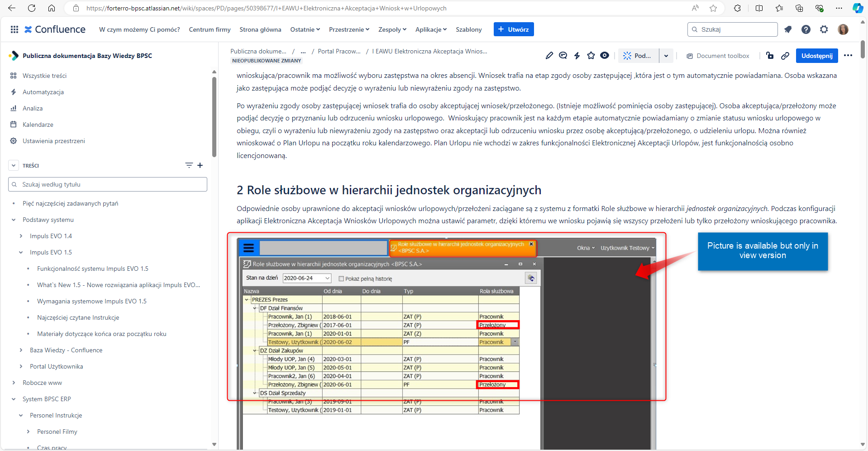Copy page link with chain icon
Screen dimensions: 868x451
coord(785,56)
